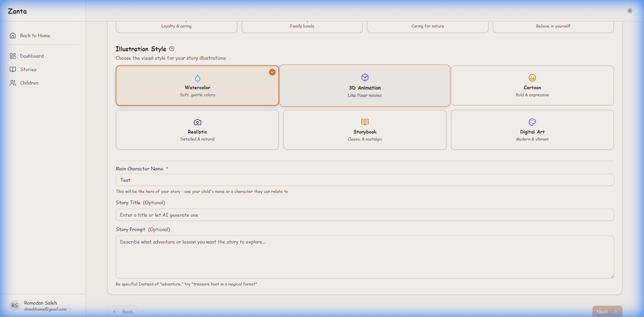This screenshot has height=317, width=644.
Task: Click Back to Home link
Action: click(35, 36)
